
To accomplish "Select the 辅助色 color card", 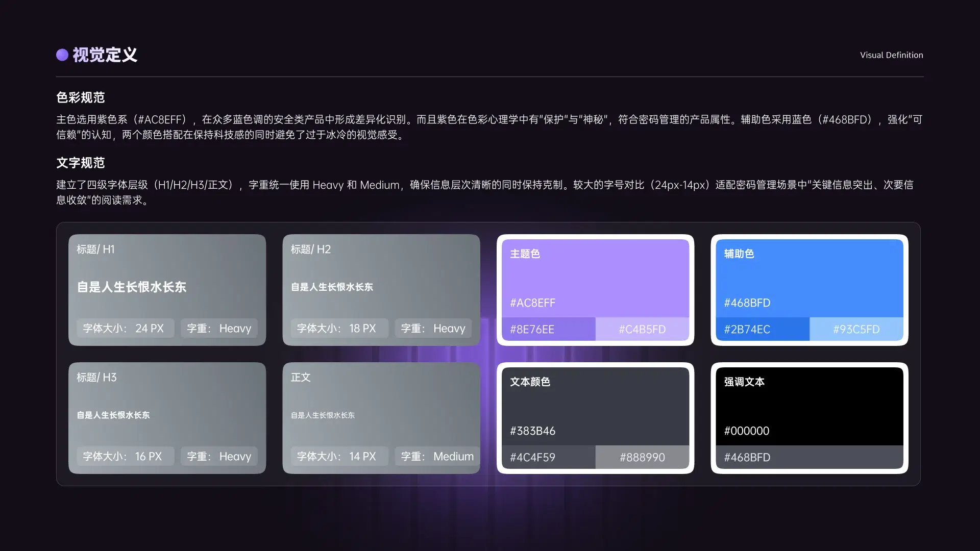I will point(809,278).
